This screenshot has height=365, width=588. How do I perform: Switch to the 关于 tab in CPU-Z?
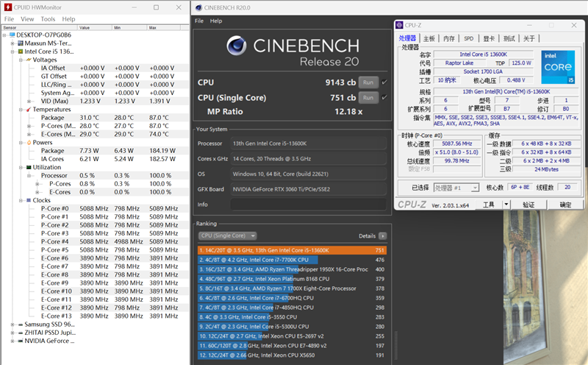pyautogui.click(x=528, y=38)
